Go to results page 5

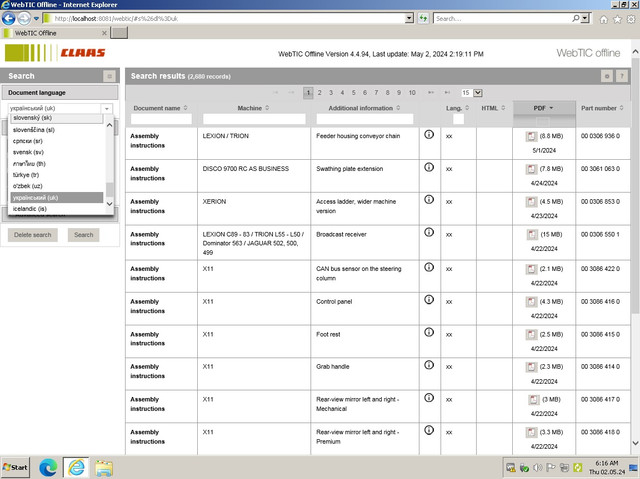[x=353, y=93]
